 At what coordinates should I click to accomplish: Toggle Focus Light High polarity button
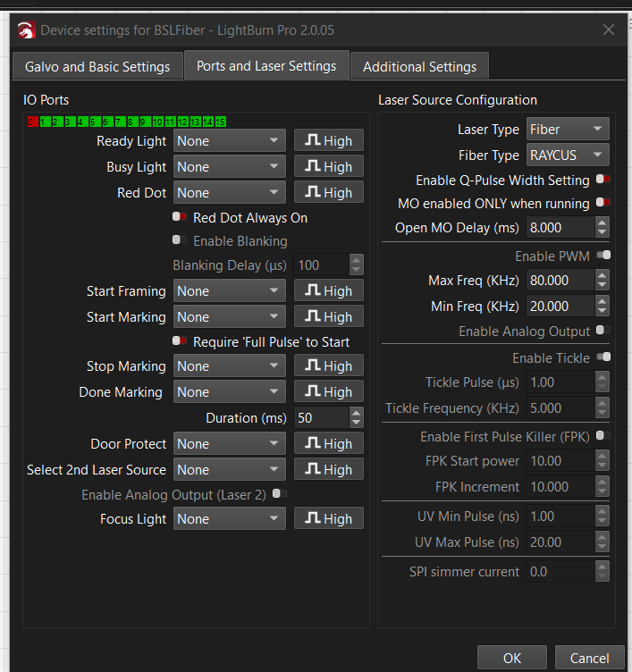pos(328,519)
